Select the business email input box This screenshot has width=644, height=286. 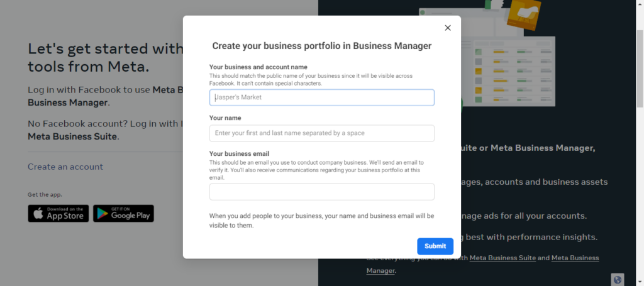pos(321,192)
